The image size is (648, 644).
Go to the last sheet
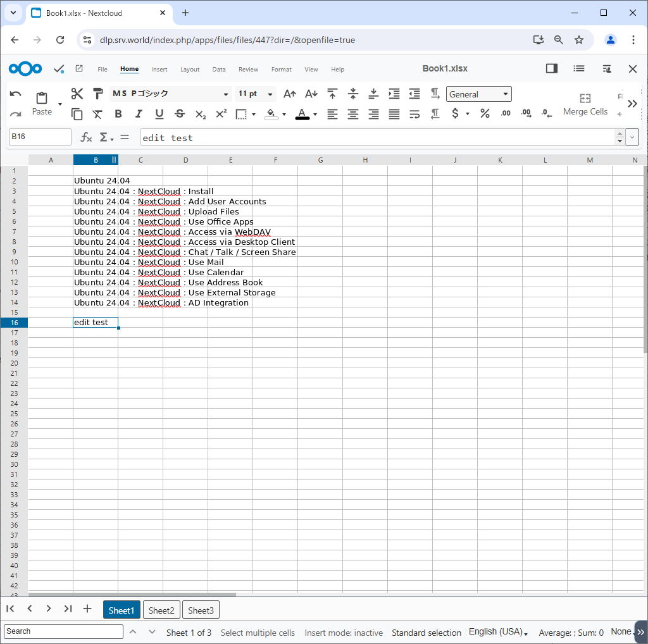click(68, 609)
